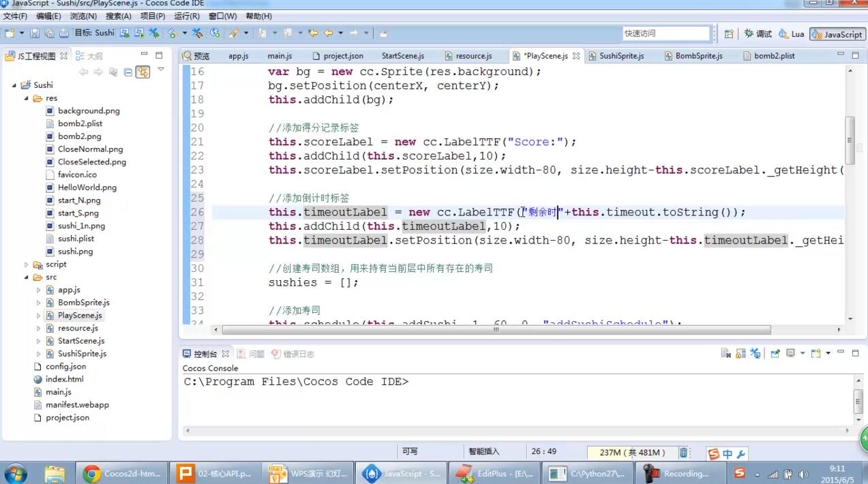
Task: Expand the script folder
Action: coord(27,264)
